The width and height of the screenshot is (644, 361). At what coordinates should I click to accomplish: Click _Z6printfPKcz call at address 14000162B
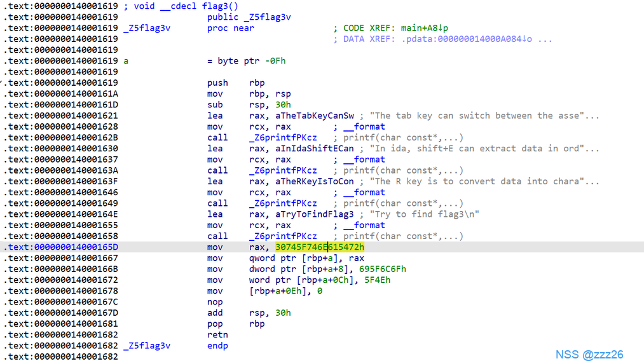pyautogui.click(x=283, y=137)
